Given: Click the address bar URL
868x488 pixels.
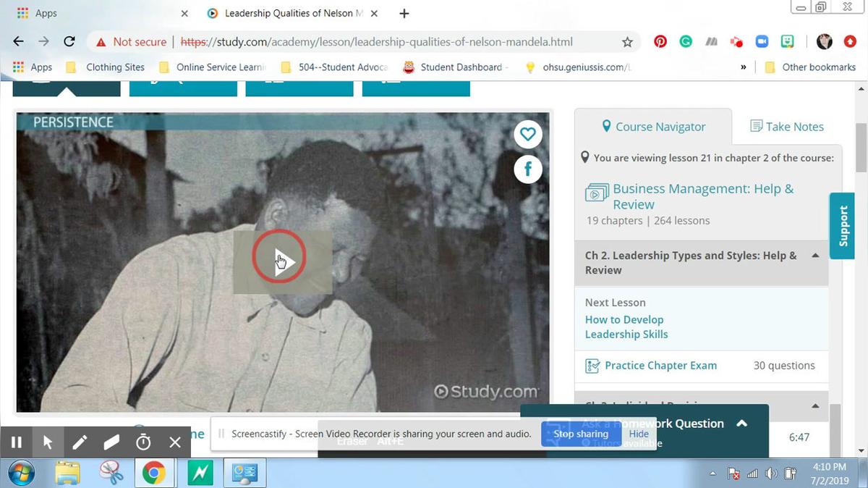Looking at the screenshot, I should (x=376, y=42).
